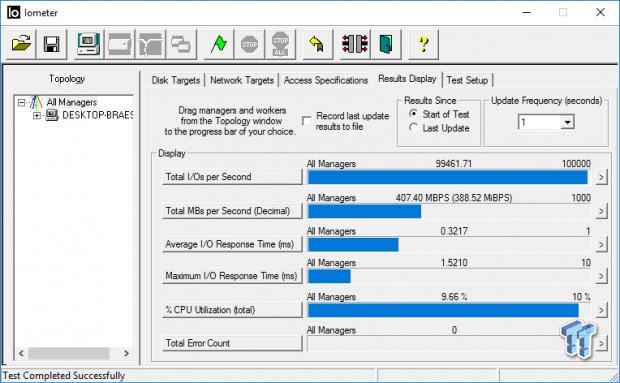
Task: Start a new manager computer icon
Action: 89,44
